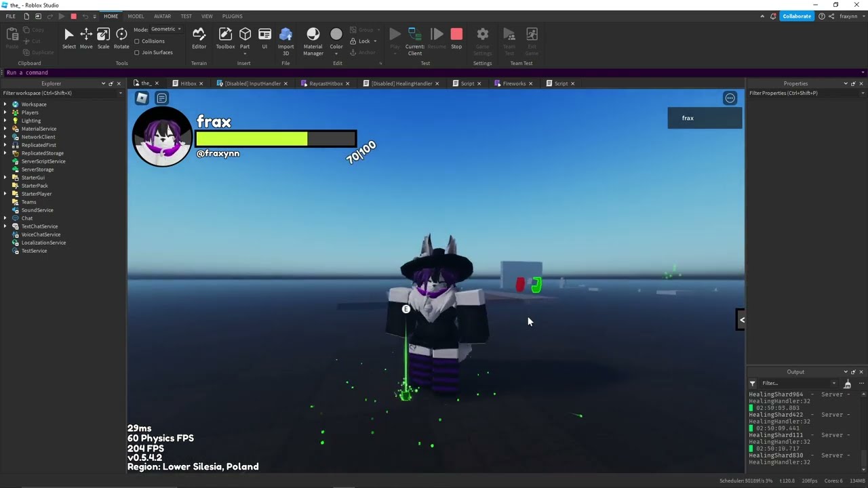
Task: Click the frax avatar thumbnail
Action: point(162,137)
